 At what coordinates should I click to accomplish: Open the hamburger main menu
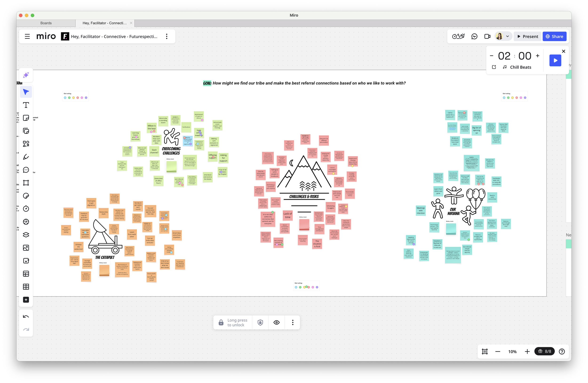point(27,36)
